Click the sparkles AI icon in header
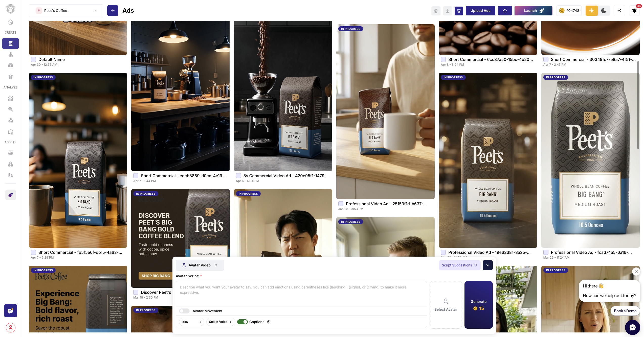Viewport: 644px width, 337px height. 619,11
